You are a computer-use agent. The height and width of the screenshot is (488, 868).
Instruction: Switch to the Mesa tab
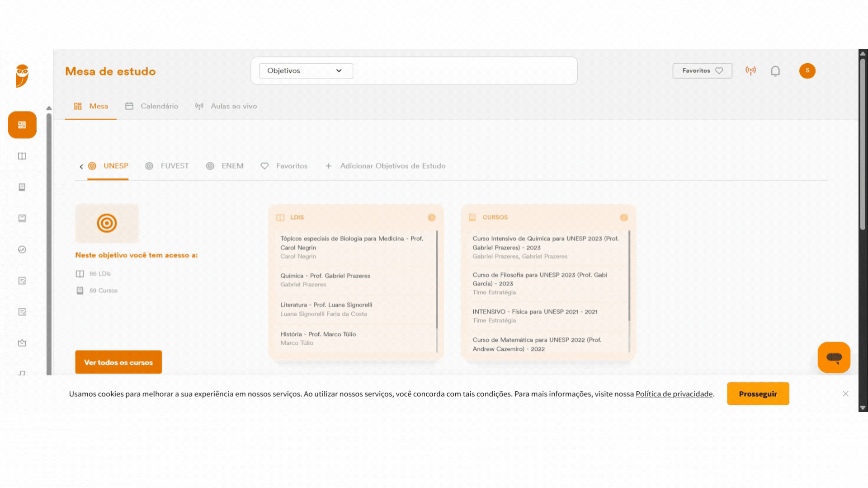tap(91, 106)
